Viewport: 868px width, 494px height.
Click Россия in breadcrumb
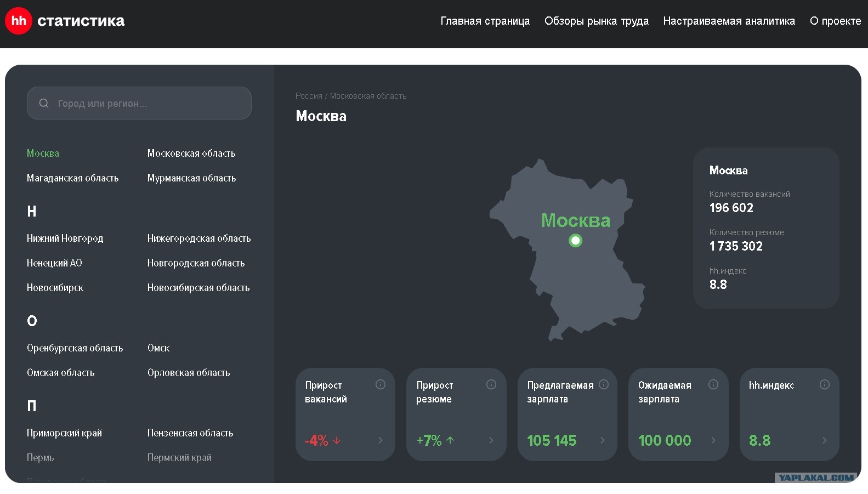(309, 96)
